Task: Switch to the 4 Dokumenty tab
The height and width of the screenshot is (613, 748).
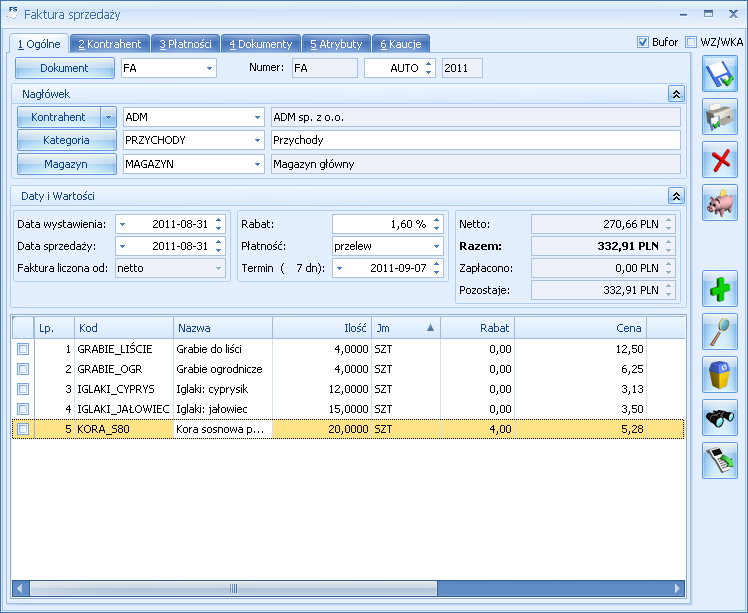Action: point(261,44)
